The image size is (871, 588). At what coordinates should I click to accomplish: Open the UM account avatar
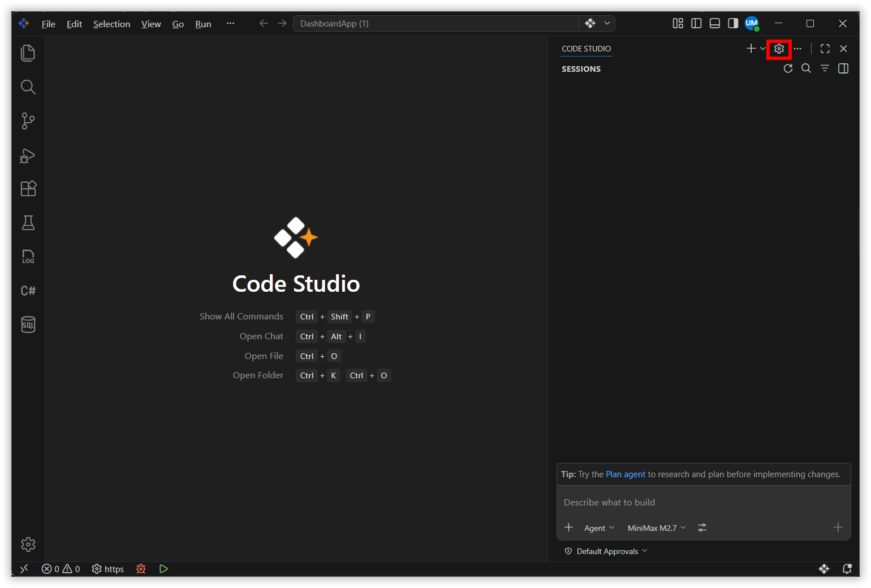pyautogui.click(x=752, y=23)
